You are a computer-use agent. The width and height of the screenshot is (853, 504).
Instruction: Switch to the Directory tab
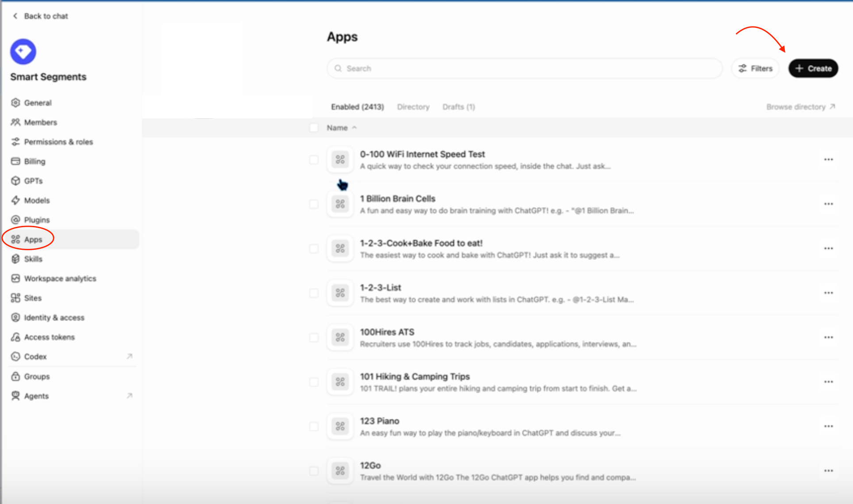click(x=413, y=107)
